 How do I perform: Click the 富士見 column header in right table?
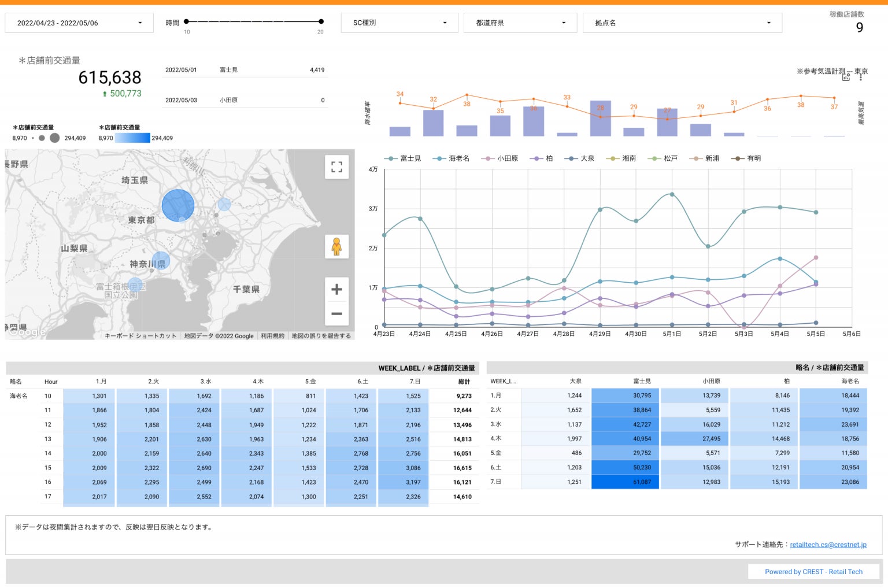point(642,382)
